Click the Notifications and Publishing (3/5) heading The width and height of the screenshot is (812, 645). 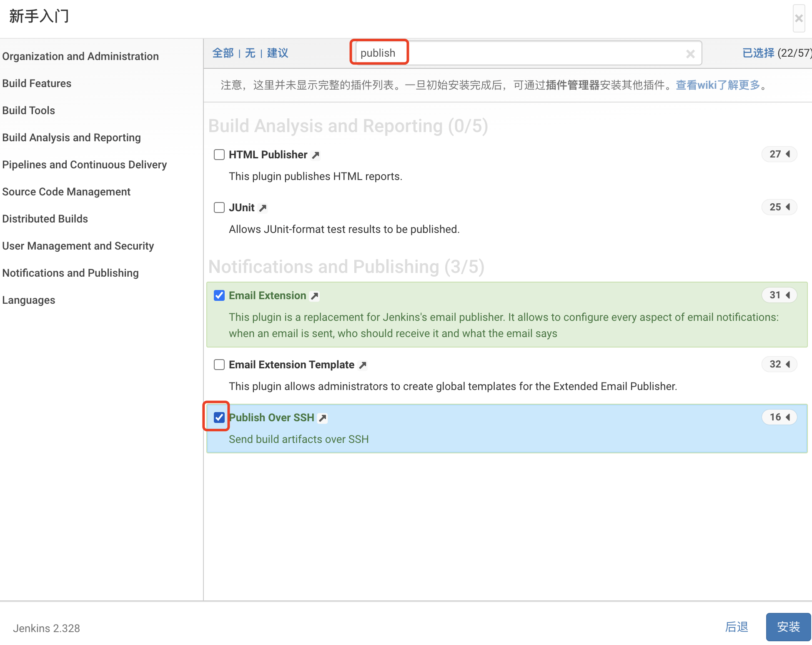(346, 267)
